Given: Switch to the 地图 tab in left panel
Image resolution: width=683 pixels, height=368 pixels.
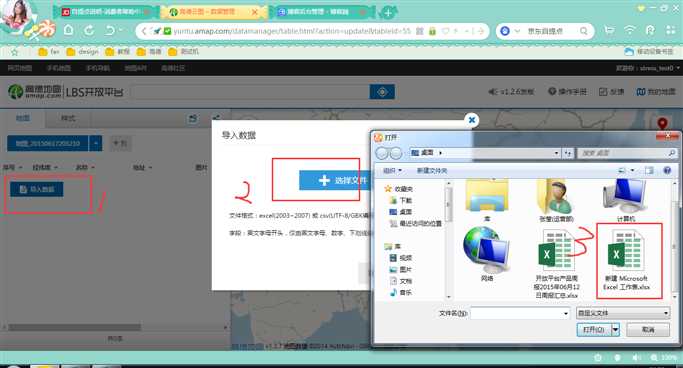Looking at the screenshot, I should (23, 118).
